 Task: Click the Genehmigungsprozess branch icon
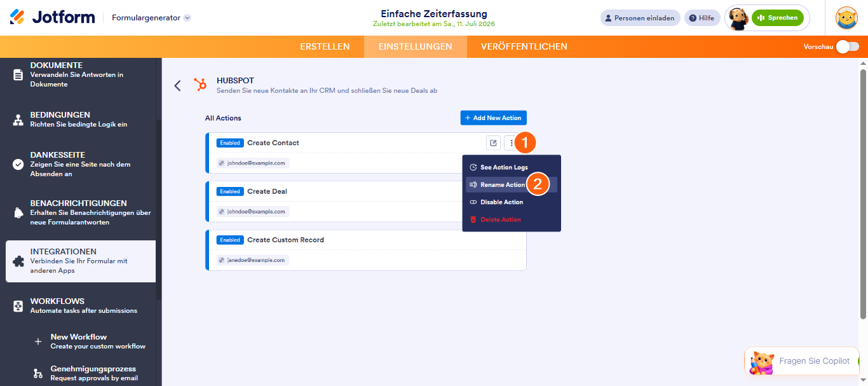(x=38, y=373)
